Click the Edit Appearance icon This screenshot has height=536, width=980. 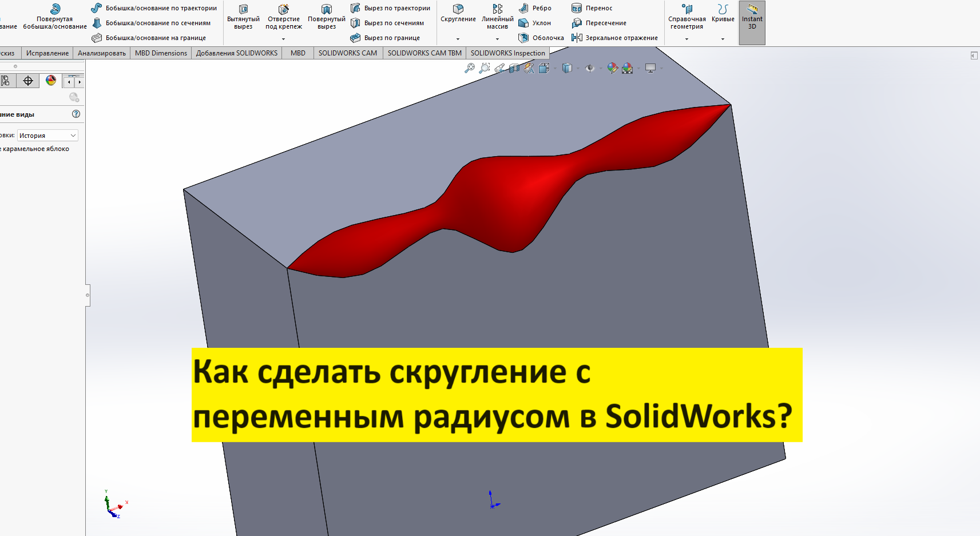pyautogui.click(x=613, y=68)
